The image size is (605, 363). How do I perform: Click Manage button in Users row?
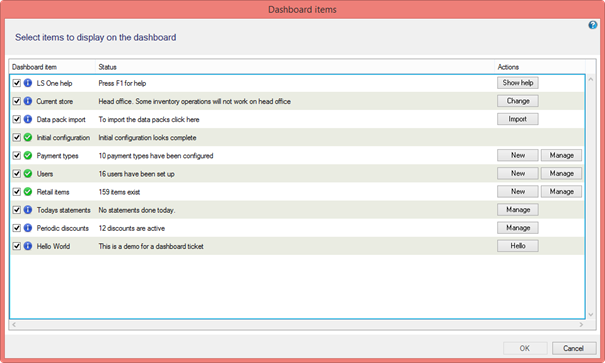pos(561,173)
